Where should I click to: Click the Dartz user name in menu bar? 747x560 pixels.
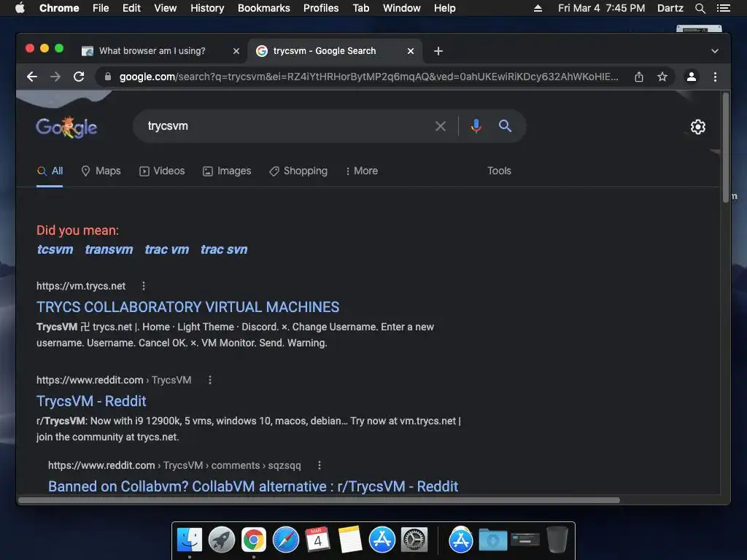(670, 8)
